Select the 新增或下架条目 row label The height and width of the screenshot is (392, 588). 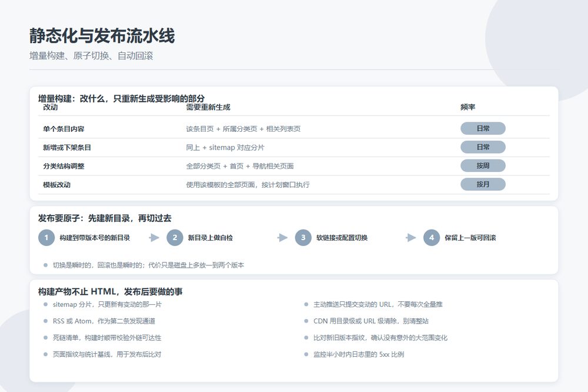(67, 148)
